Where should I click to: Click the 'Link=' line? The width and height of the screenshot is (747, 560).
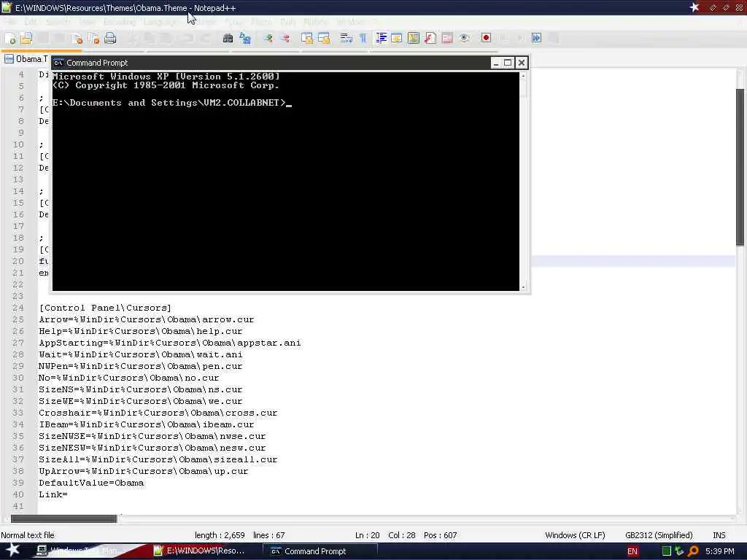coord(53,495)
